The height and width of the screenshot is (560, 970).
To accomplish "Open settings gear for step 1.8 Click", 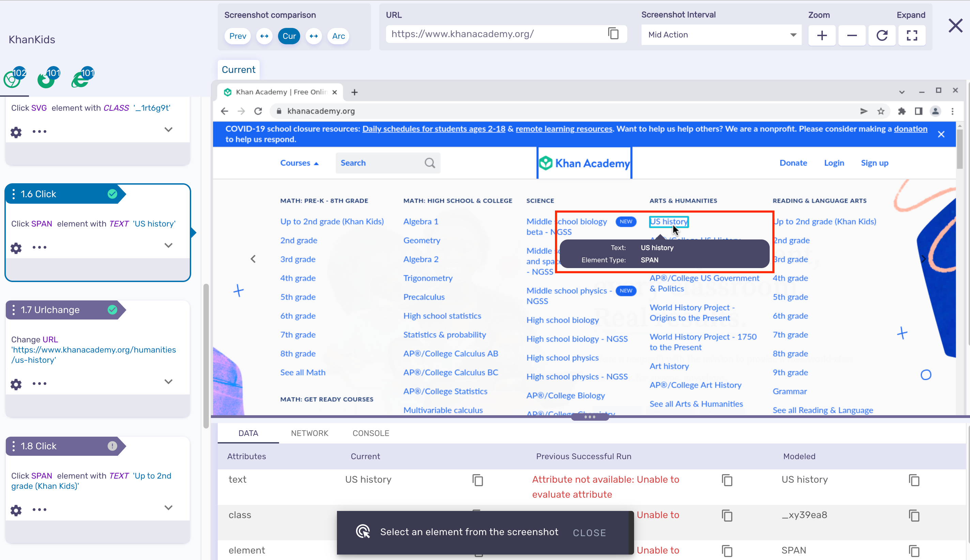I will [x=16, y=510].
